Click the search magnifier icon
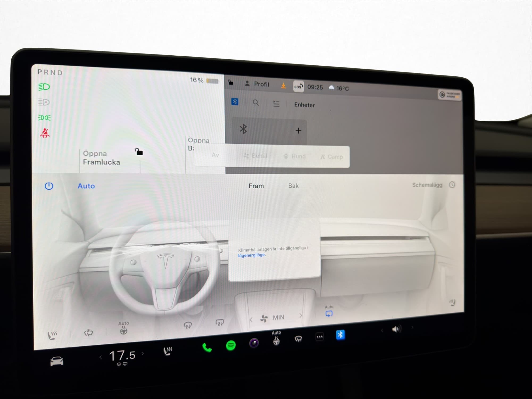This screenshot has height=399, width=532. (256, 103)
